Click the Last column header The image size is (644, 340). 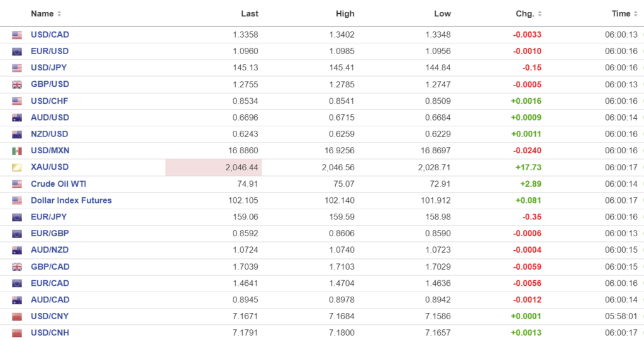pos(250,14)
